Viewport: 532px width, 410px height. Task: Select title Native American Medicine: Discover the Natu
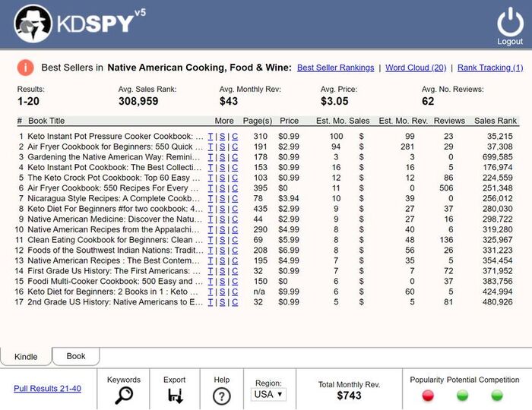115,219
